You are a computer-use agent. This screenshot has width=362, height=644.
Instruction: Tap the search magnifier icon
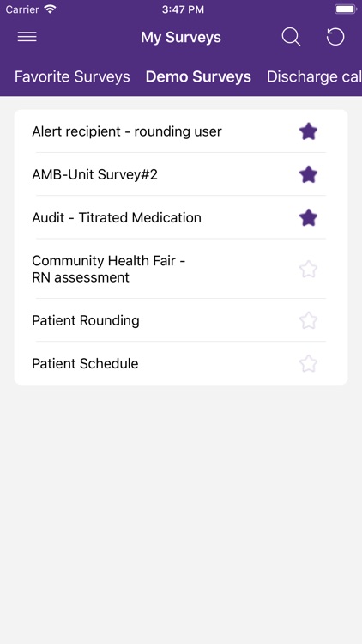tap(291, 38)
